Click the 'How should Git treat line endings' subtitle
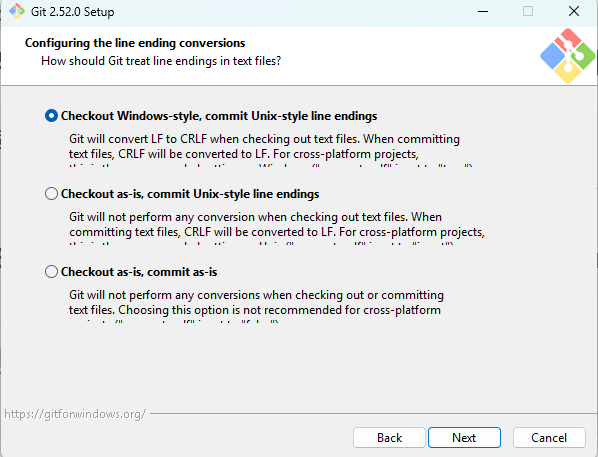This screenshot has height=457, width=598. pyautogui.click(x=161, y=61)
